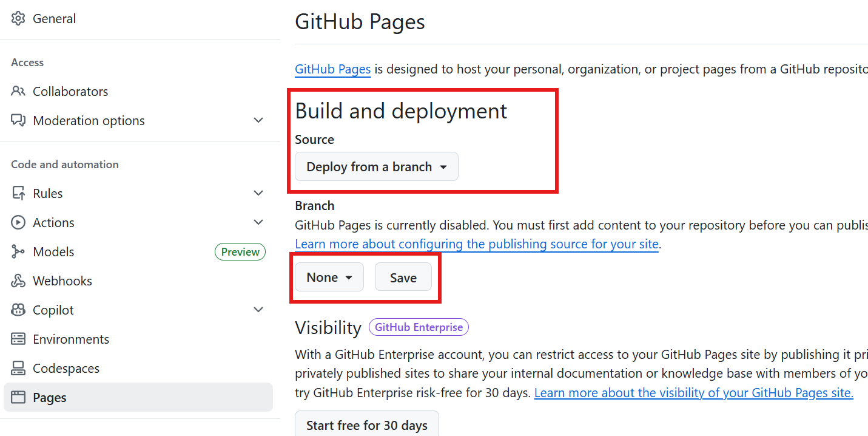The width and height of the screenshot is (868, 436).
Task: Expand the Rules section chevron
Action: (x=258, y=194)
